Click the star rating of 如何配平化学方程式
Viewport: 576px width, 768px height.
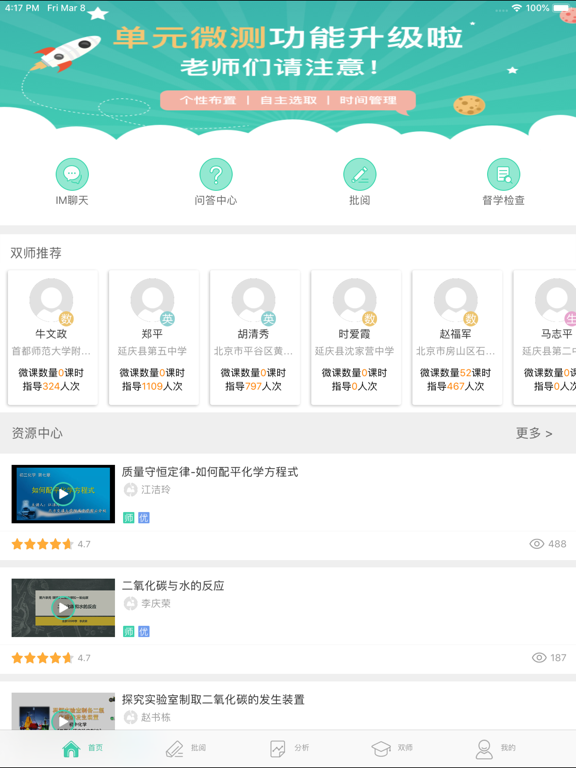pos(42,544)
